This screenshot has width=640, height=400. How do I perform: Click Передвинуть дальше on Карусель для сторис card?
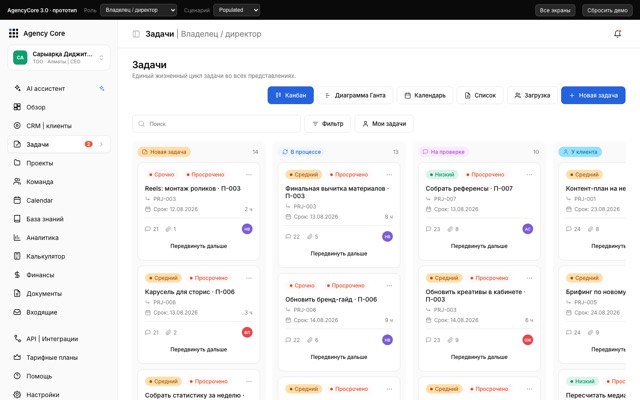199,349
